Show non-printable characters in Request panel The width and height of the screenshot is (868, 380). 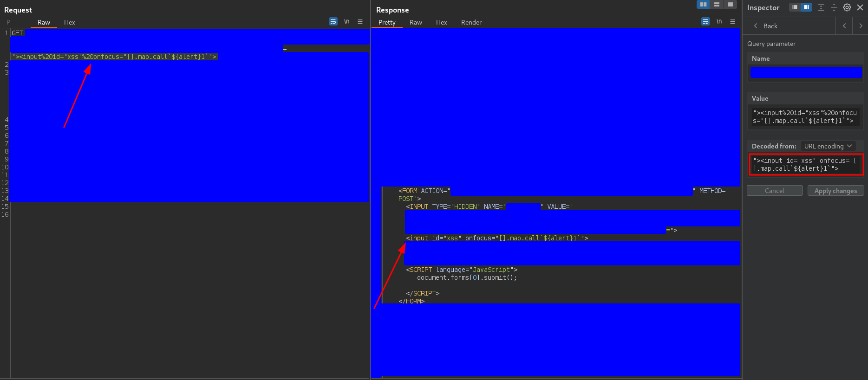point(346,21)
